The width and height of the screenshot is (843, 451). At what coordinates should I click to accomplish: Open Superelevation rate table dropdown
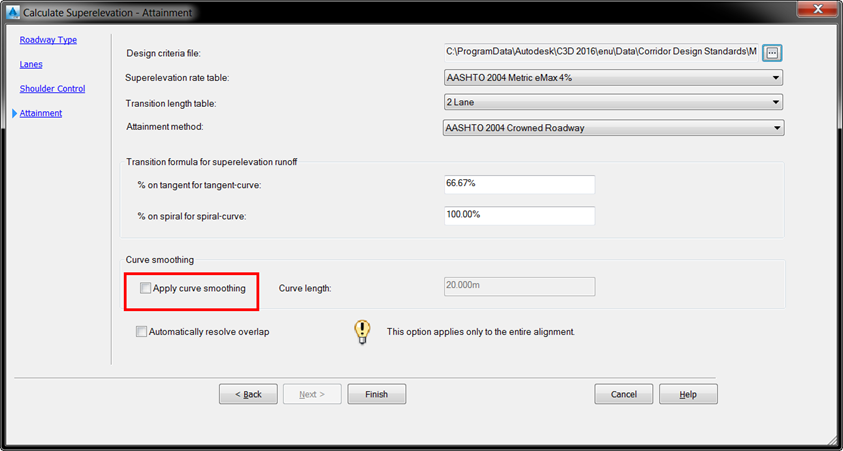coord(613,77)
